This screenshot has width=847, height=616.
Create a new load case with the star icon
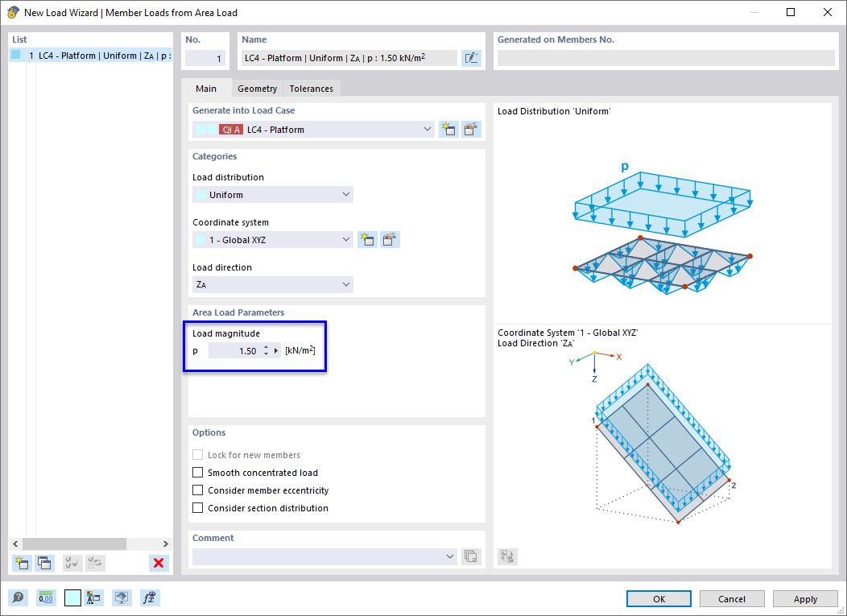point(448,129)
